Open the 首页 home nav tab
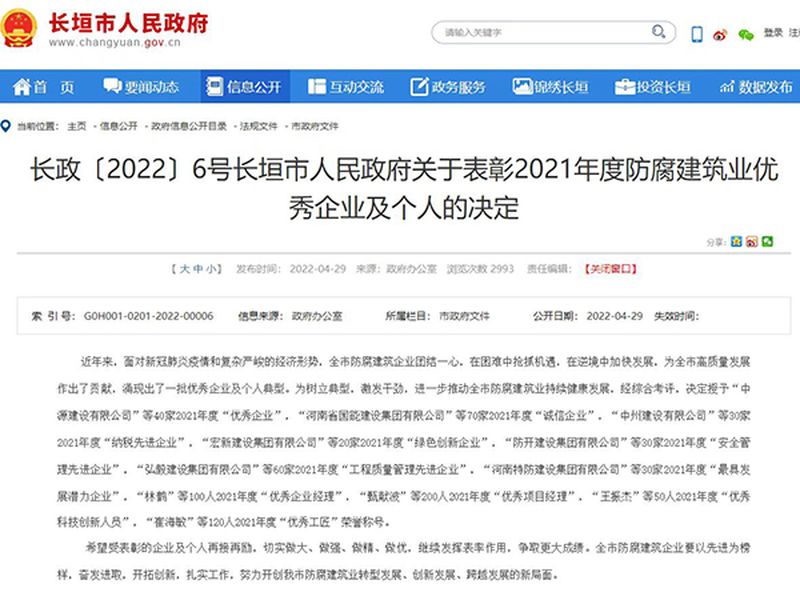This screenshot has height=600, width=800. [44, 87]
